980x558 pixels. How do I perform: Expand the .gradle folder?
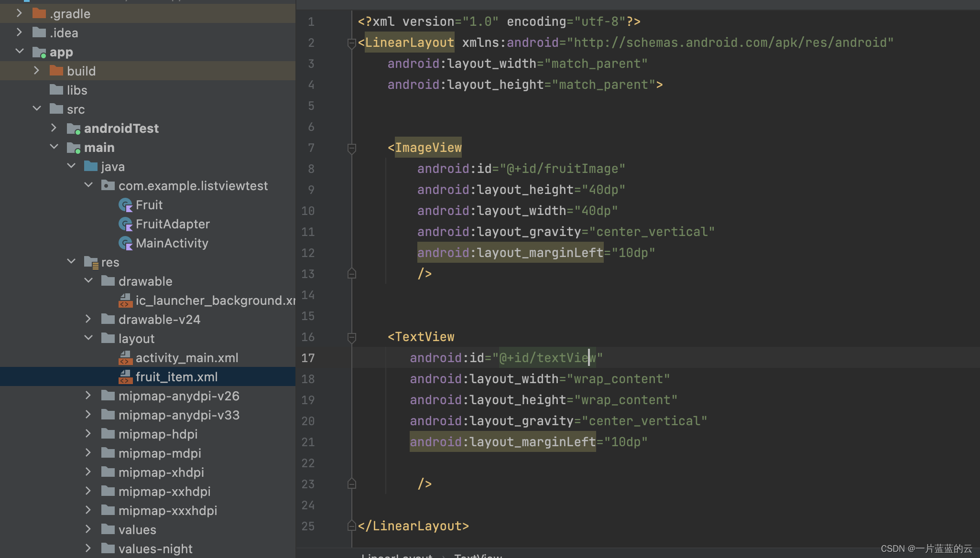pos(19,13)
